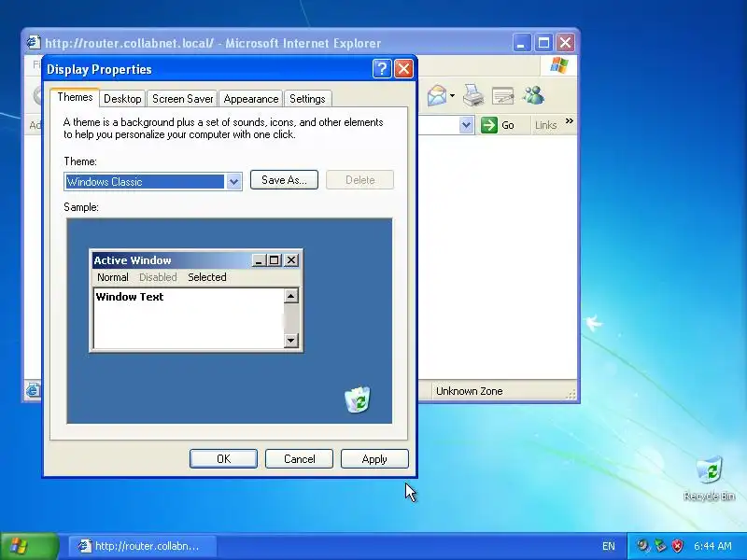Viewport: 747px width, 560px height.
Task: Click the sample Recycle Bin icon in preview
Action: pyautogui.click(x=358, y=399)
